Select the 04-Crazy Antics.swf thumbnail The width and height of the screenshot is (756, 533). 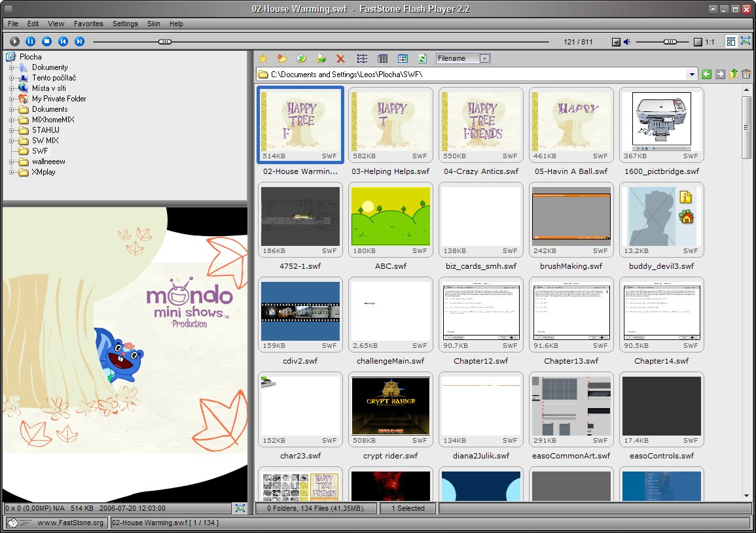(480, 126)
